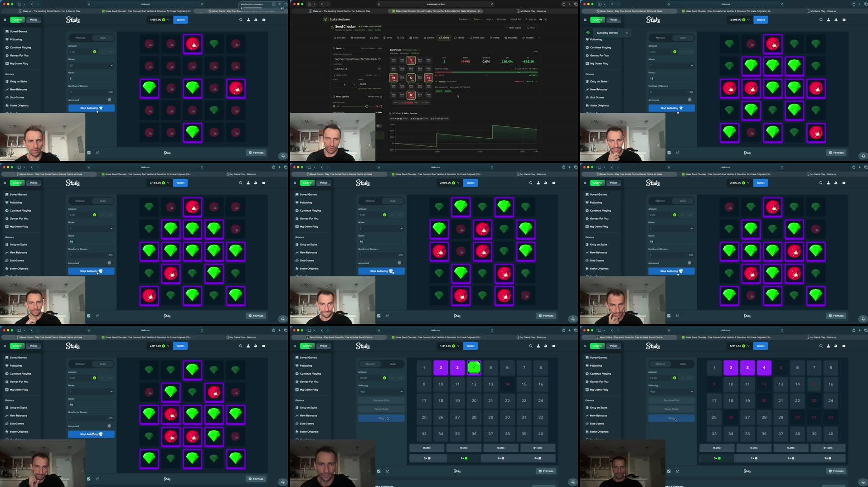Show tab overview in the 2,011.60 window
This screenshot has height=487, width=868.
coord(286,330)
